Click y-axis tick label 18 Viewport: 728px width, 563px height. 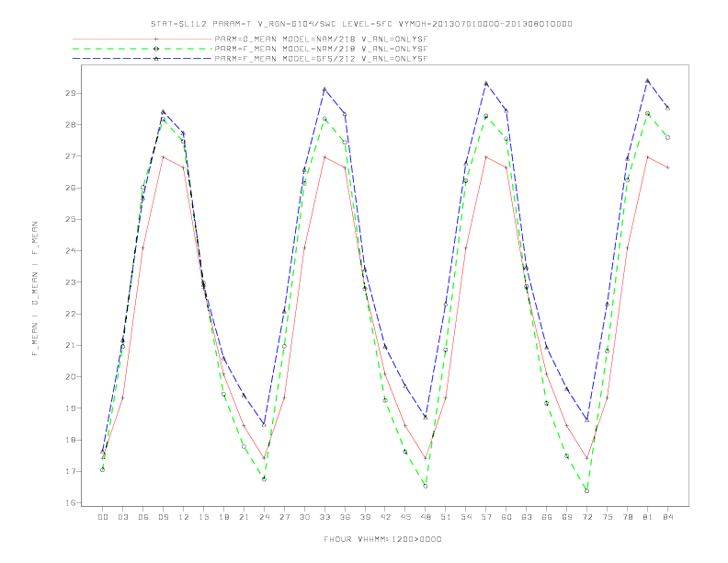71,440
